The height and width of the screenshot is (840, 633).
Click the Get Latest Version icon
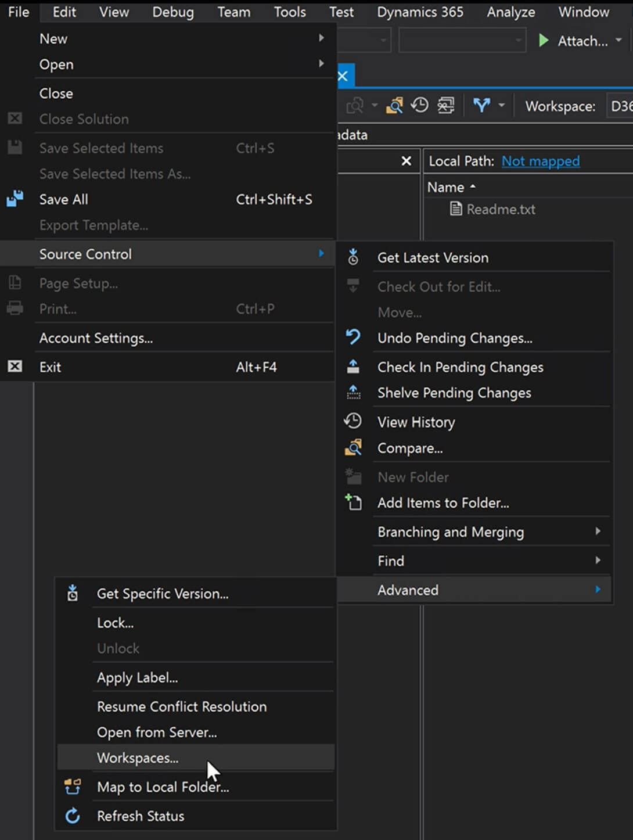tap(353, 257)
